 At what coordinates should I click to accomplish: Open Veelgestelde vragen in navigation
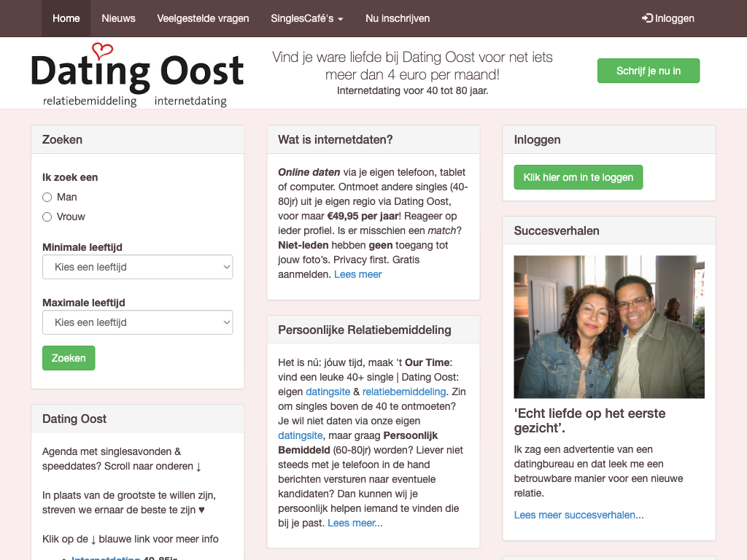203,18
